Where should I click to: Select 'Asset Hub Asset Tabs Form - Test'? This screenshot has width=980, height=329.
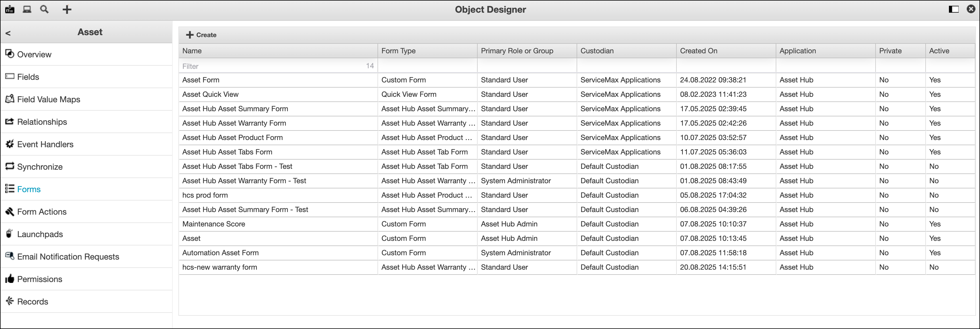(x=237, y=167)
